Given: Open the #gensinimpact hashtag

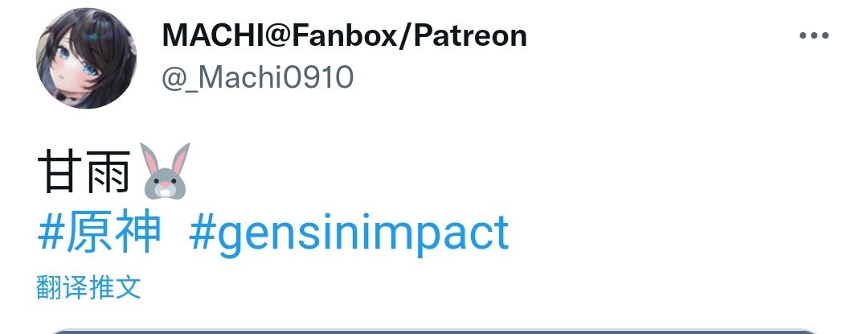Looking at the screenshot, I should [x=349, y=235].
